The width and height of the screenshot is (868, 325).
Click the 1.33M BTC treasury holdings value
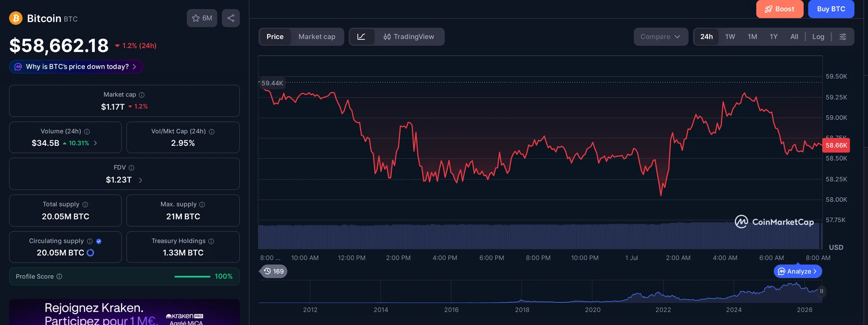[183, 253]
